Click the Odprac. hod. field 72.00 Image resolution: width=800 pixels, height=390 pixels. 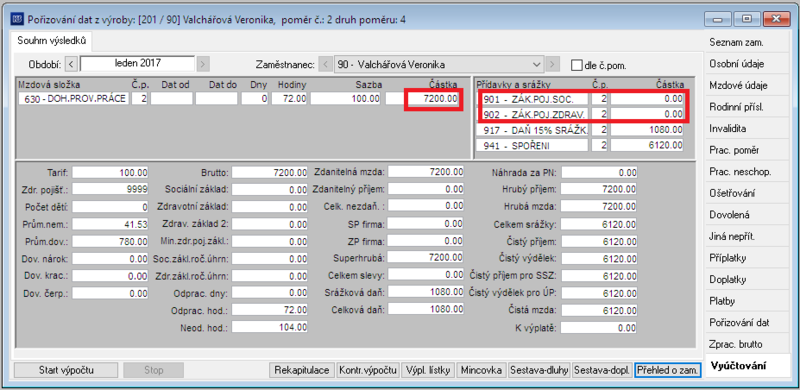269,310
